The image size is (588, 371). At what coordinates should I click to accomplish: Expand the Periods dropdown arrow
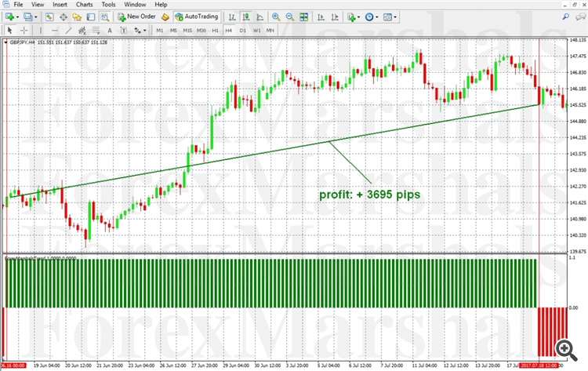[x=377, y=17]
